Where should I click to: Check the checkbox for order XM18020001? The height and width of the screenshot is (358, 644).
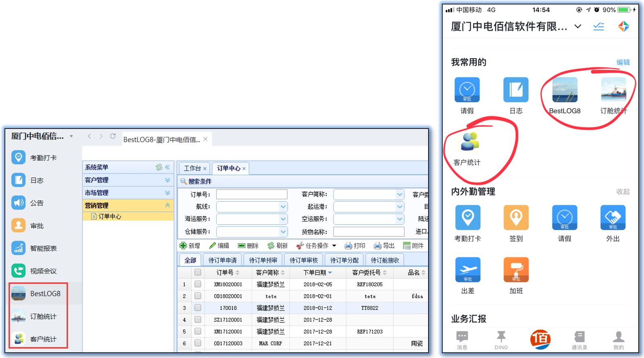coord(198,284)
